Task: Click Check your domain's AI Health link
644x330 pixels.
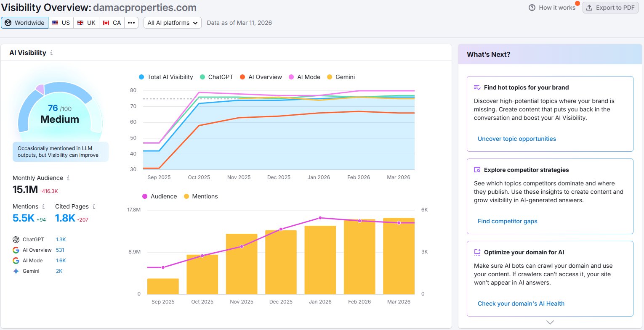Action: coord(521,304)
